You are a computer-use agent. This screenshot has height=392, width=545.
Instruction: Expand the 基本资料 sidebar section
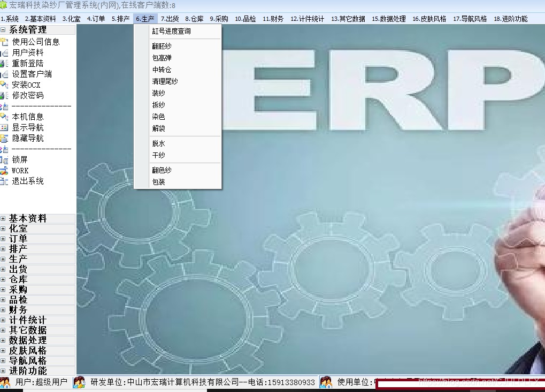(x=3, y=219)
